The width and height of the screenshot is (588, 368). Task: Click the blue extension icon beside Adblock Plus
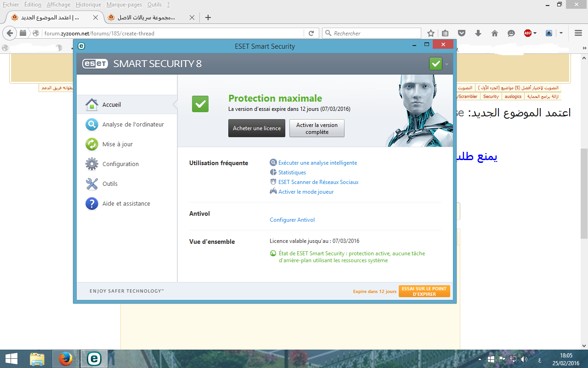pos(549,33)
